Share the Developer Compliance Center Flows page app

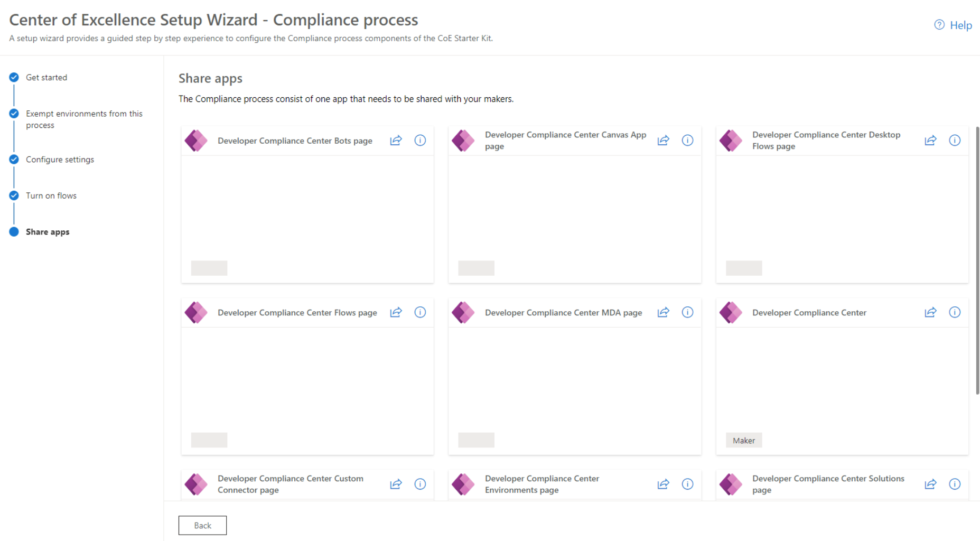[396, 312]
